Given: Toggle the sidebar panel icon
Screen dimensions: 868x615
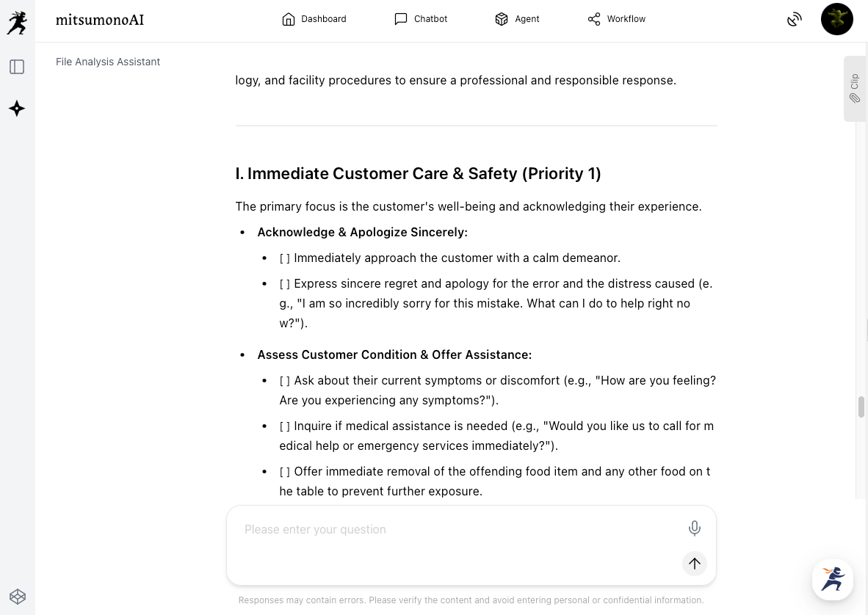Looking at the screenshot, I should click(x=17, y=67).
